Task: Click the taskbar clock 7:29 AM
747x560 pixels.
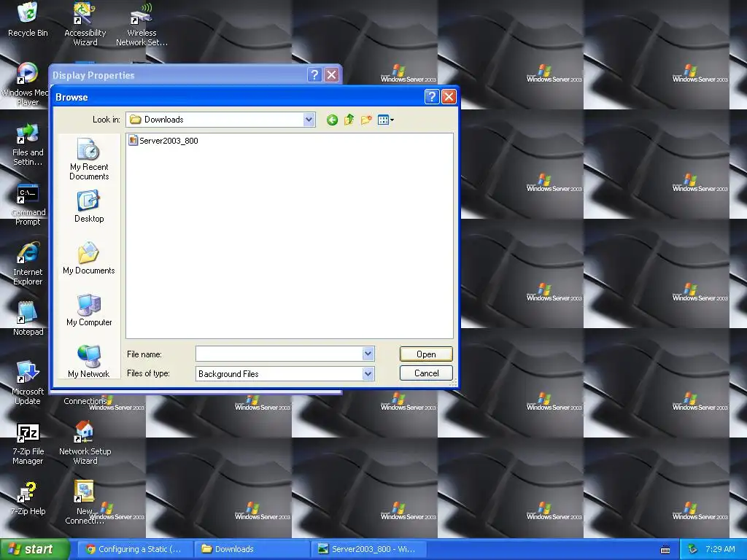Action: click(720, 549)
